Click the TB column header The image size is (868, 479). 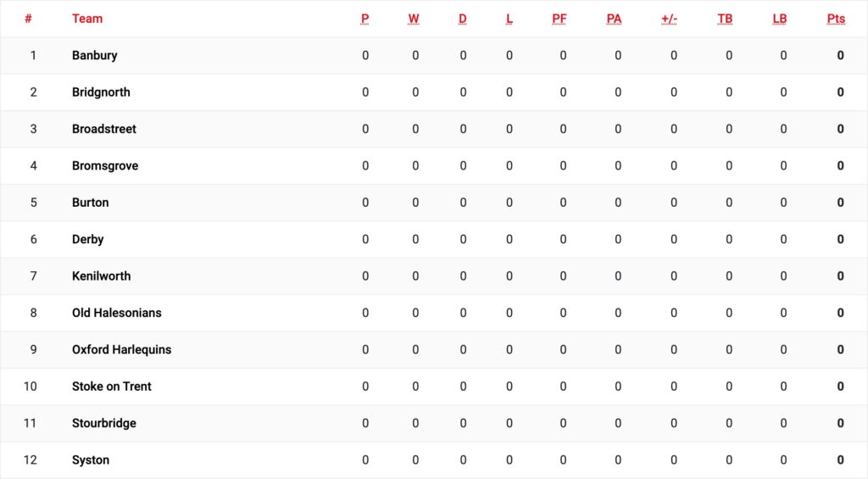(725, 19)
